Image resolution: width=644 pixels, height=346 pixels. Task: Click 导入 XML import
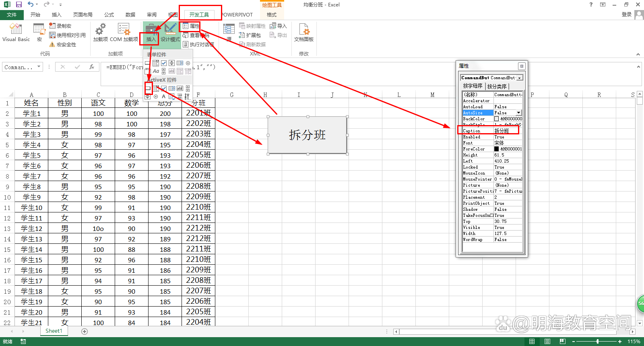278,26
